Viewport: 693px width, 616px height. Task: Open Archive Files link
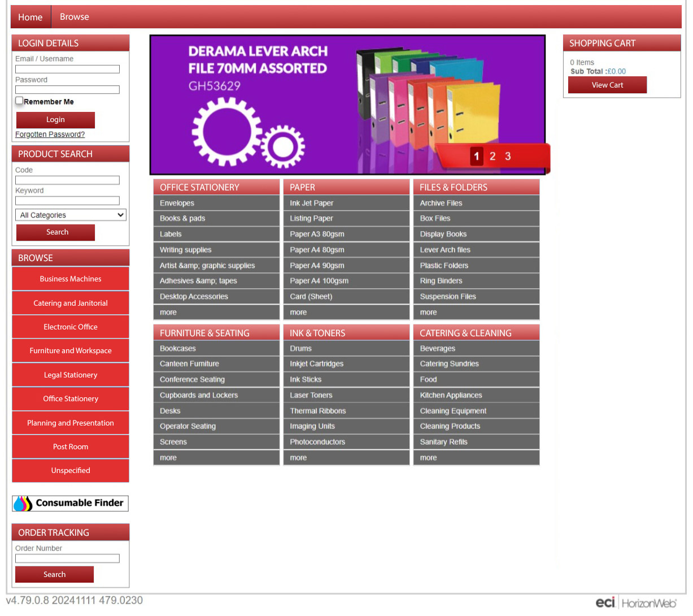click(476, 203)
